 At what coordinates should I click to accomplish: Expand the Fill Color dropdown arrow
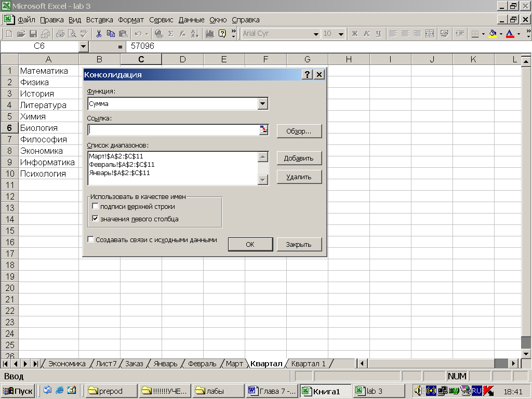click(x=501, y=34)
